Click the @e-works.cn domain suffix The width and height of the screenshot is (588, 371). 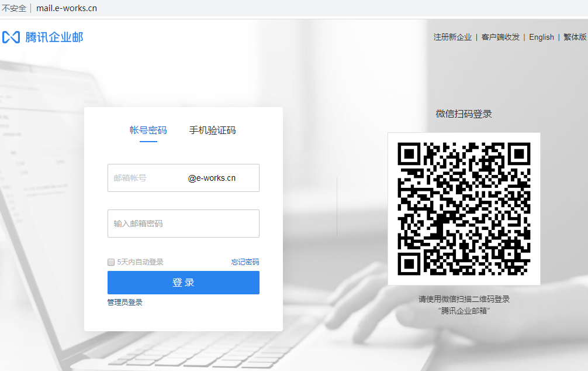213,177
